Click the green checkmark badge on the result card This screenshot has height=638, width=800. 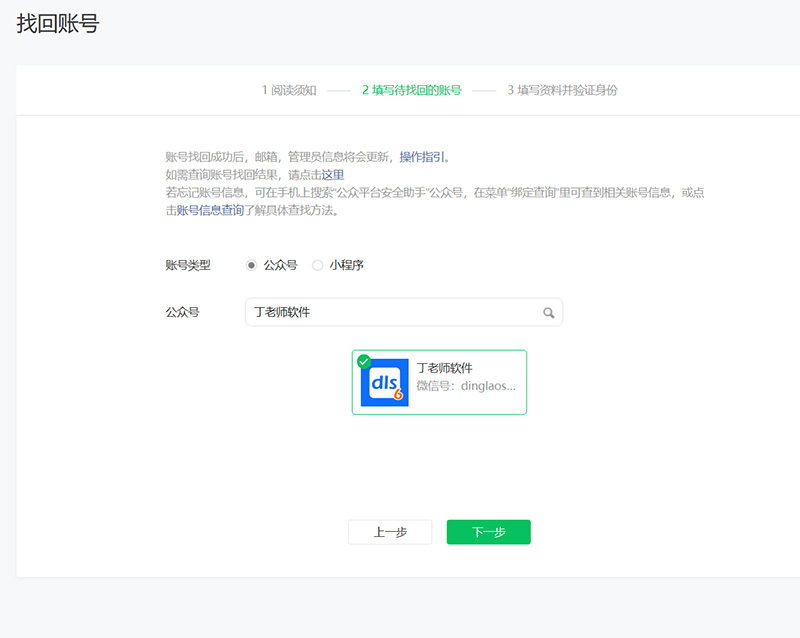363,361
